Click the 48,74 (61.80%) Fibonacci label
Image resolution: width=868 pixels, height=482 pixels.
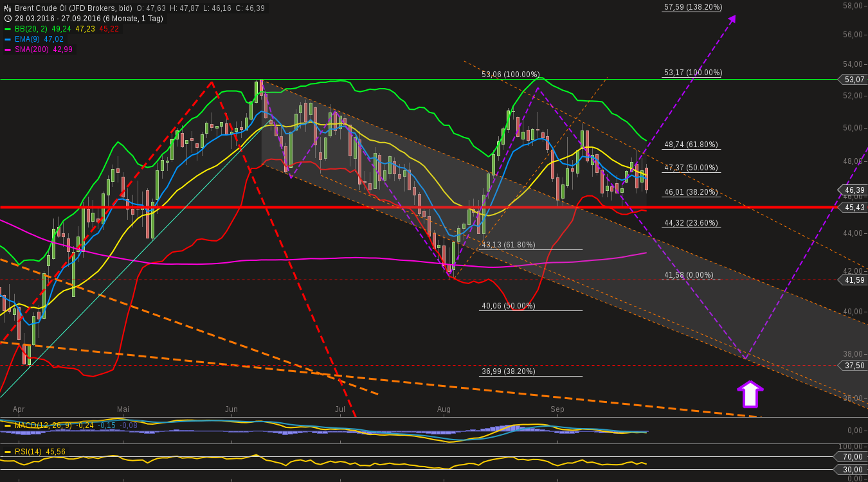pyautogui.click(x=691, y=145)
